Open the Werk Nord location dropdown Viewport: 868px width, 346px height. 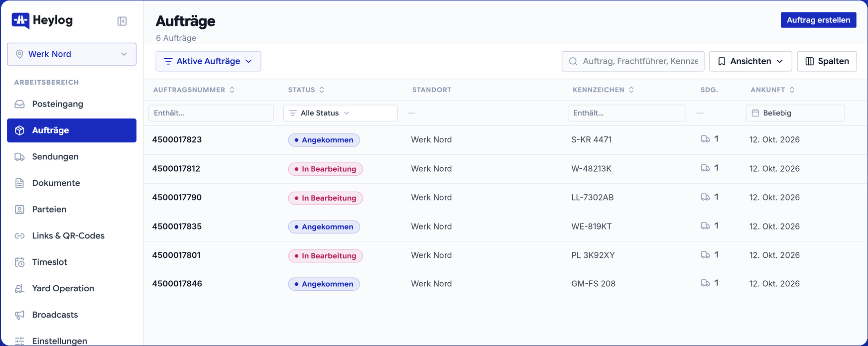tap(72, 54)
